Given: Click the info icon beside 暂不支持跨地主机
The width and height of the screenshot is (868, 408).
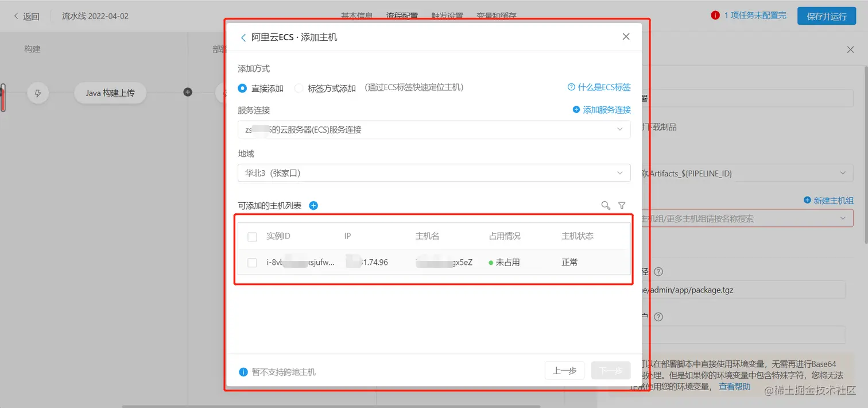Looking at the screenshot, I should point(243,372).
